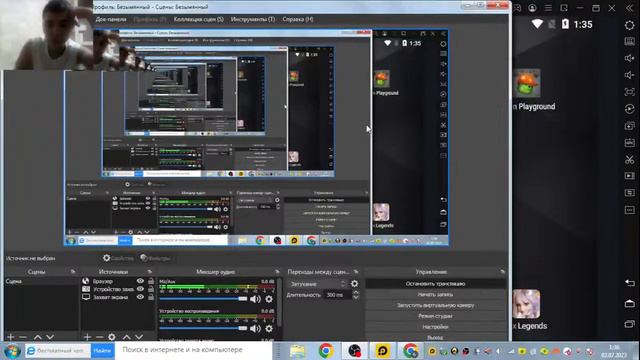The height and width of the screenshot is (360, 640).
Task: Open the Док-панели menu in OBS
Action: (x=111, y=19)
